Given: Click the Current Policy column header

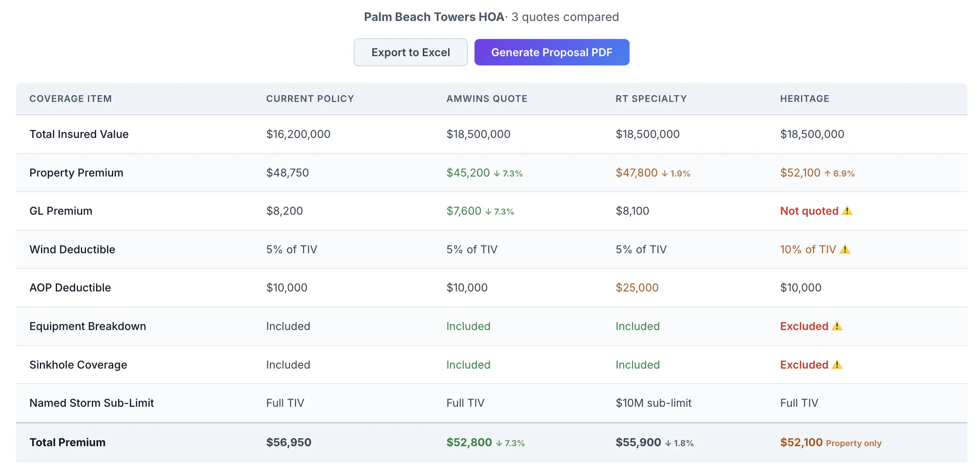Looking at the screenshot, I should [x=310, y=99].
